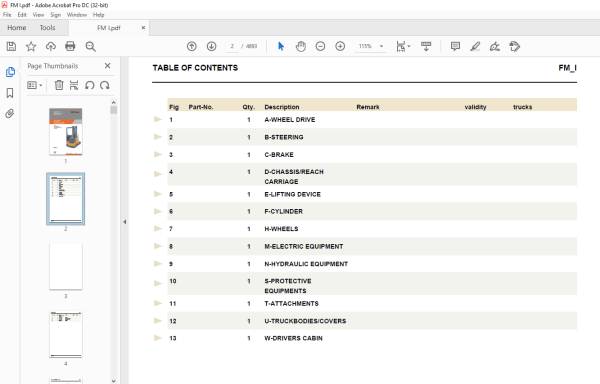Rotate page counterclockwise in thumbnails panel
This screenshot has height=384, width=600.
90,85
